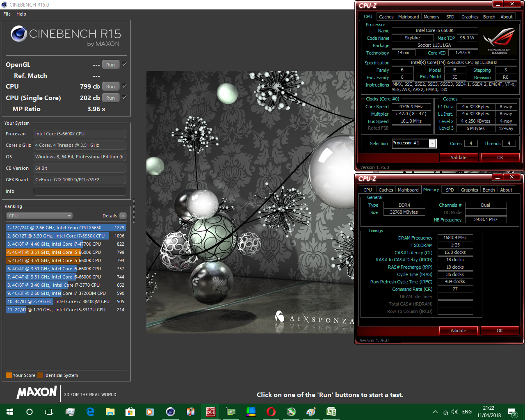Screen dimensions: 525x420
Task: Open Graphics tab in CPU-Z Memory window
Action: pos(469,190)
